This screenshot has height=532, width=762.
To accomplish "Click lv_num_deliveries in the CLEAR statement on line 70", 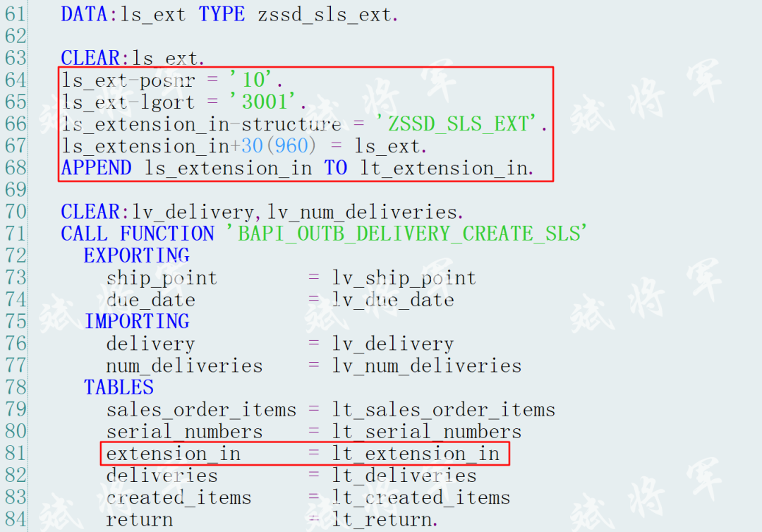I will (363, 212).
